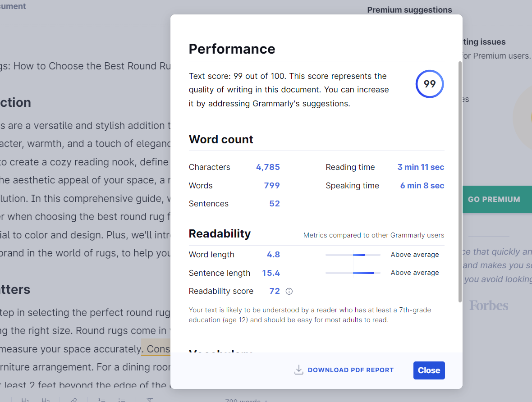Click the circular 99 text score badge
The width and height of the screenshot is (532, 402).
coord(430,84)
